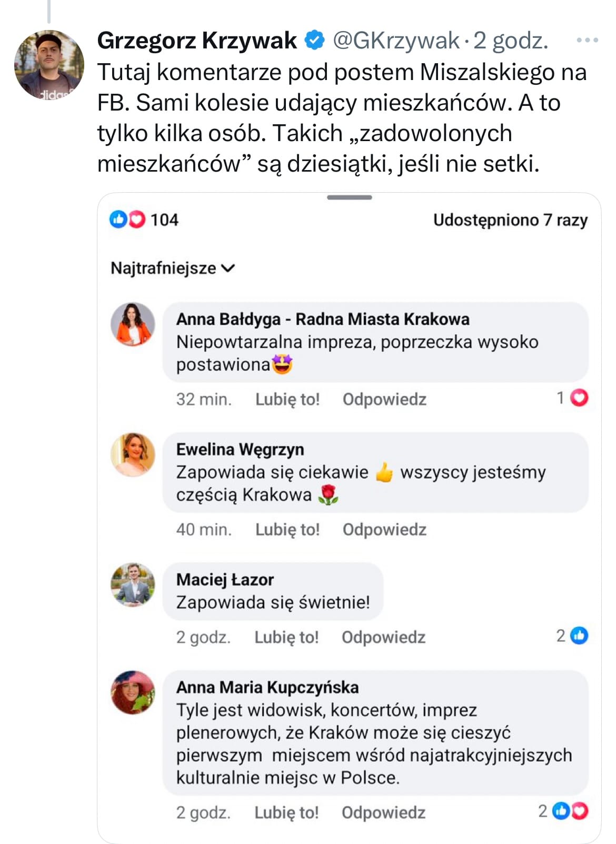Screen dimensions: 616x844
Task: Click 'Odpowiedz' under Anna Maria Kupczyńska's comment
Action: (383, 812)
